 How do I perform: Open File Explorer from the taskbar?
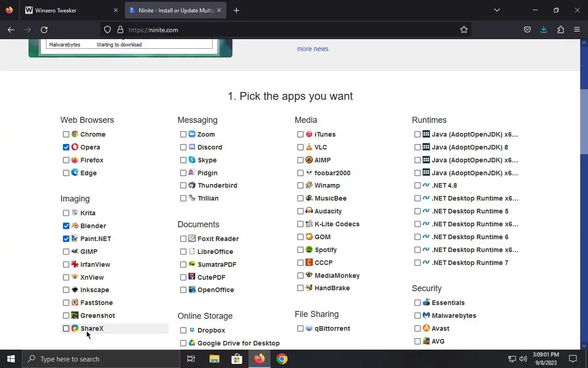(x=214, y=359)
